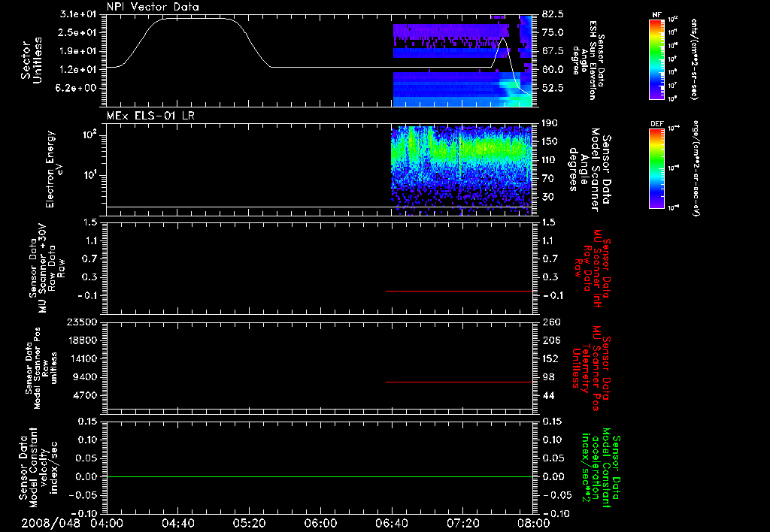The image size is (770, 532).
Task: Click the 05:20 time axis label
Action: pos(249,523)
